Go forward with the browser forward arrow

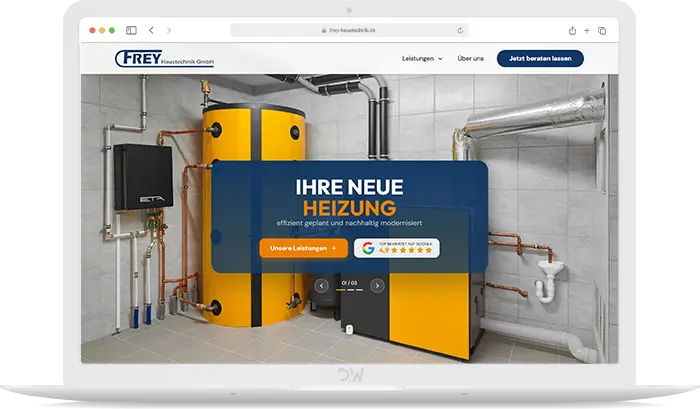click(169, 30)
